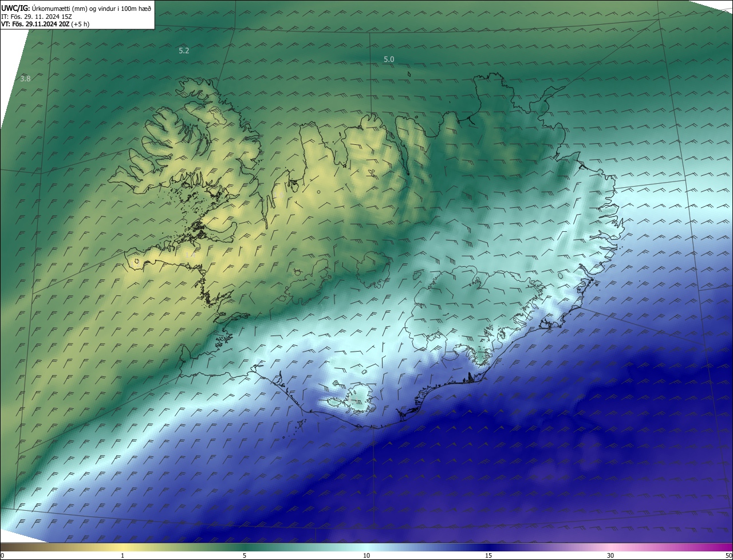Click the '5.0' value label on the map

coord(389,59)
